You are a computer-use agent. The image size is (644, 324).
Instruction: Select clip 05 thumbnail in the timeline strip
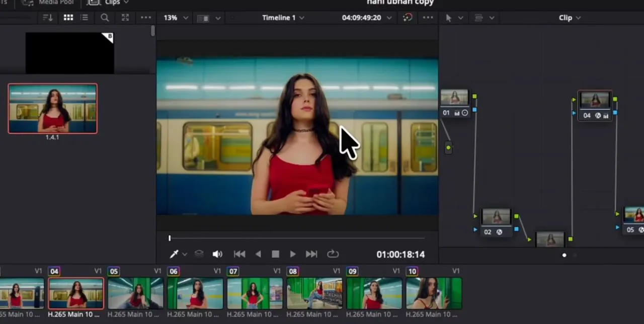click(x=135, y=293)
